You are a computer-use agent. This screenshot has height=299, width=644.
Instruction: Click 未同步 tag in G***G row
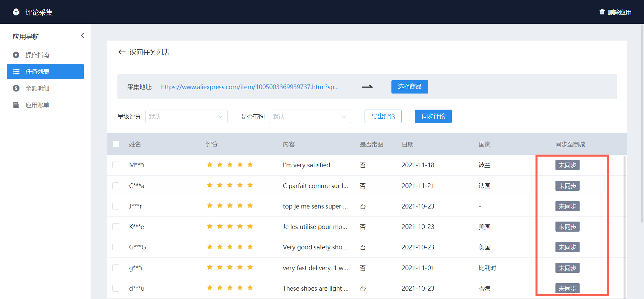coord(567,247)
